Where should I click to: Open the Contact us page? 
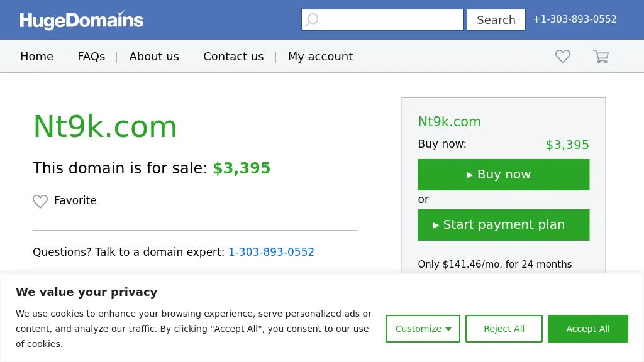233,56
